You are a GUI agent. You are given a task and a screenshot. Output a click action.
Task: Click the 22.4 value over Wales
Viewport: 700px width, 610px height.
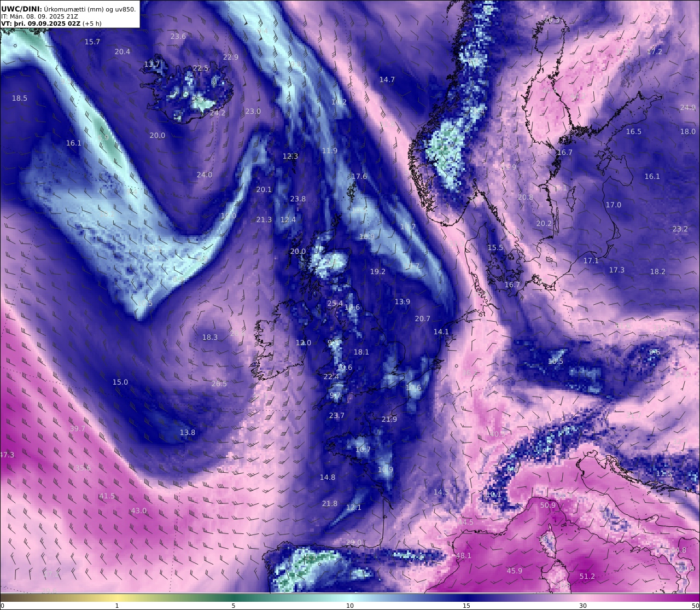(331, 377)
